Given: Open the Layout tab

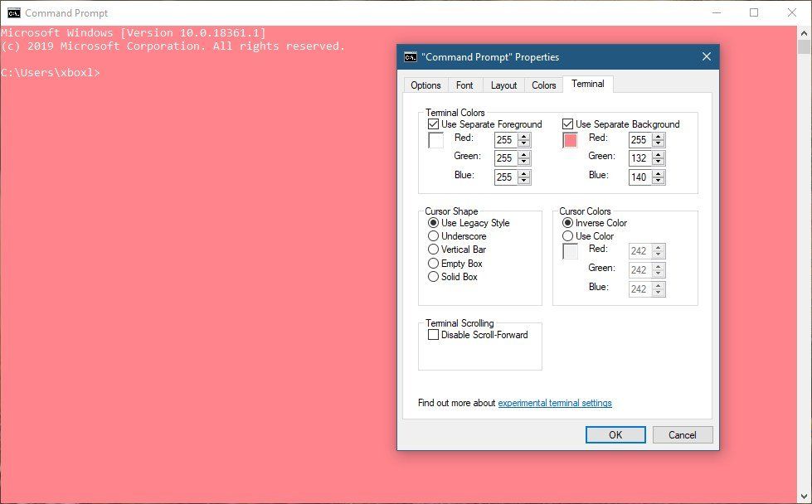Looking at the screenshot, I should 503,85.
